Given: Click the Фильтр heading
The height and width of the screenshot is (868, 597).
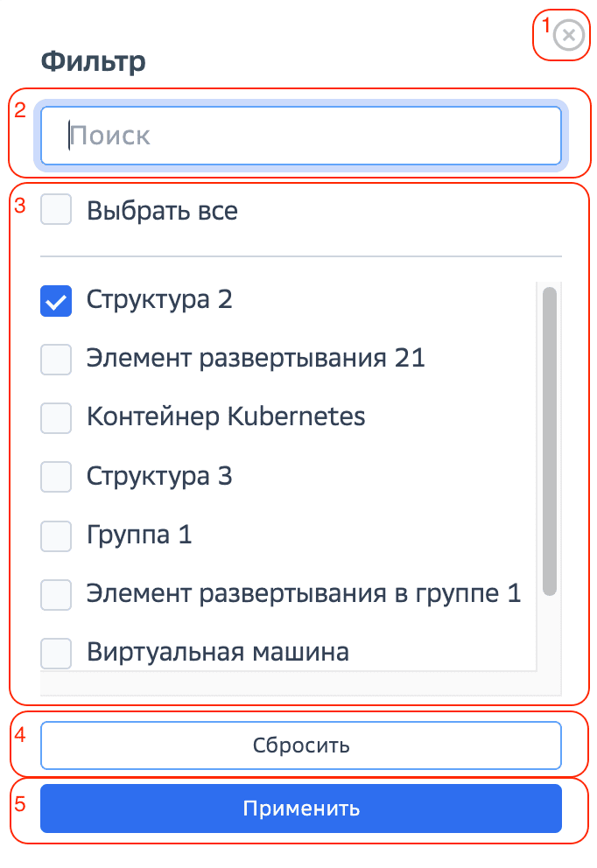Looking at the screenshot, I should click(x=93, y=61).
